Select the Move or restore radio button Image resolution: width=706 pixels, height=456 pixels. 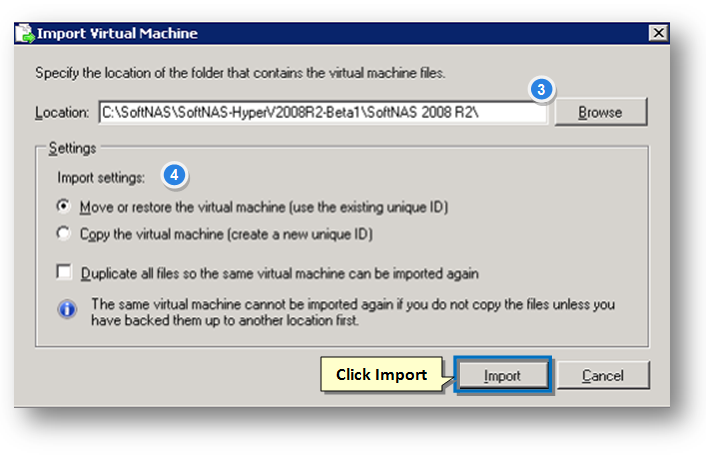coord(63,206)
